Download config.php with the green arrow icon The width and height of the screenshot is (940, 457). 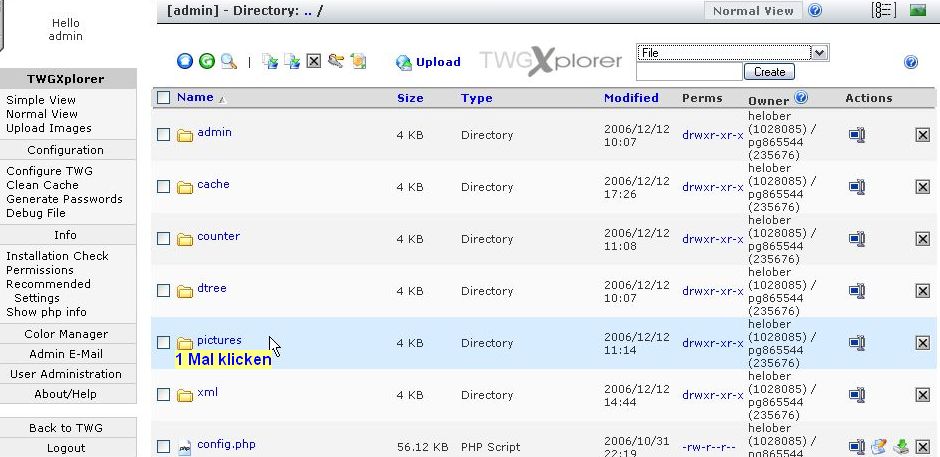pos(900,447)
